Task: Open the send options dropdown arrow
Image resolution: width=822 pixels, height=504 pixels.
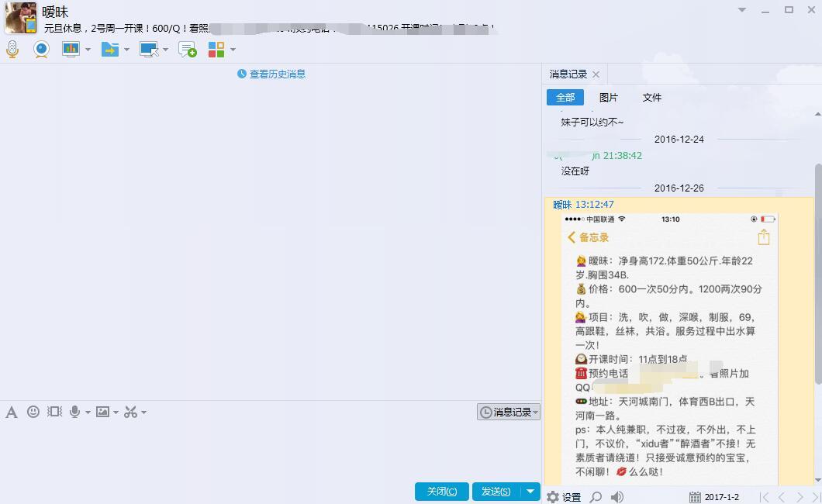Action: 530,492
